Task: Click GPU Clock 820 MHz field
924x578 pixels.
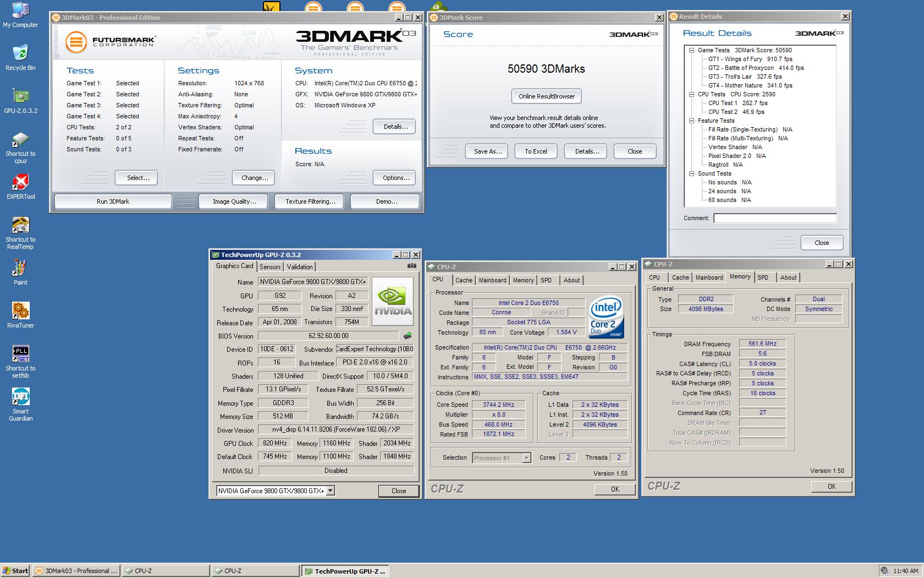Action: (274, 443)
